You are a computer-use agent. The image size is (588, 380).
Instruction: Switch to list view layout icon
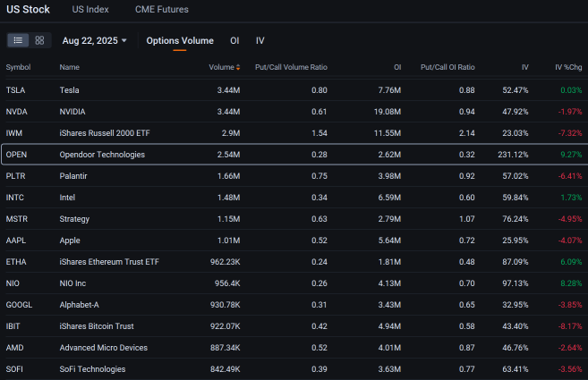click(19, 41)
